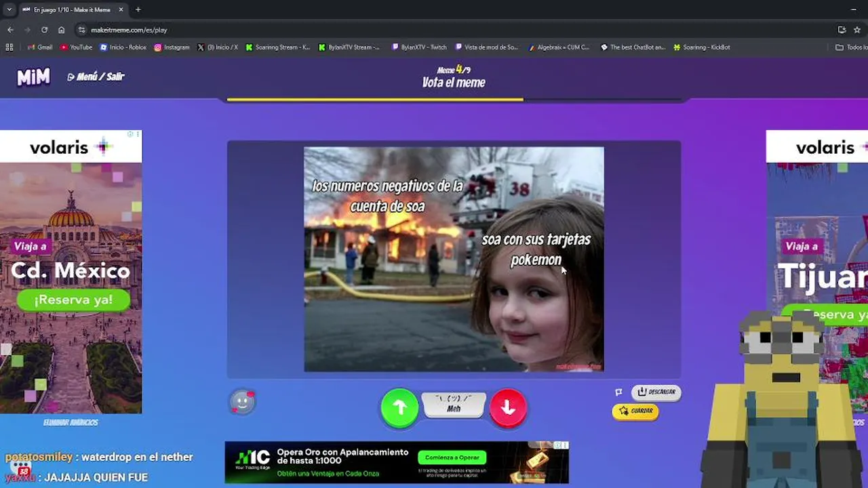Click ¡Reserva ya! in Cd. México ad
Viewport: 868px width, 488px height.
(73, 300)
